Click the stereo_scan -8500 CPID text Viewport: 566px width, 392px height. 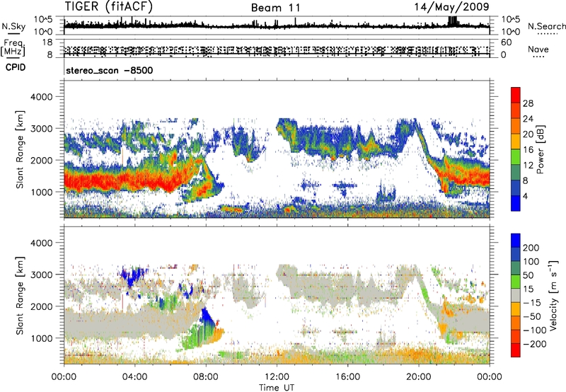tap(110, 70)
